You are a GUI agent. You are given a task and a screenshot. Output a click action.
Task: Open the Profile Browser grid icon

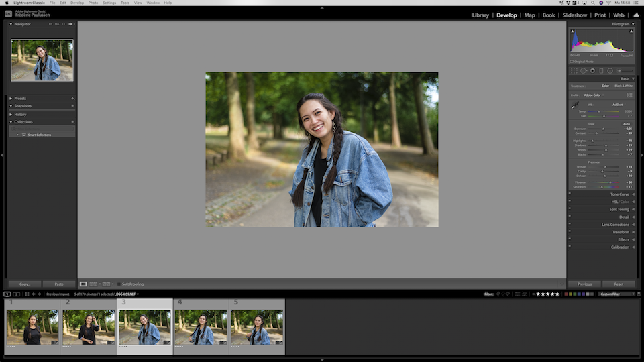(629, 95)
